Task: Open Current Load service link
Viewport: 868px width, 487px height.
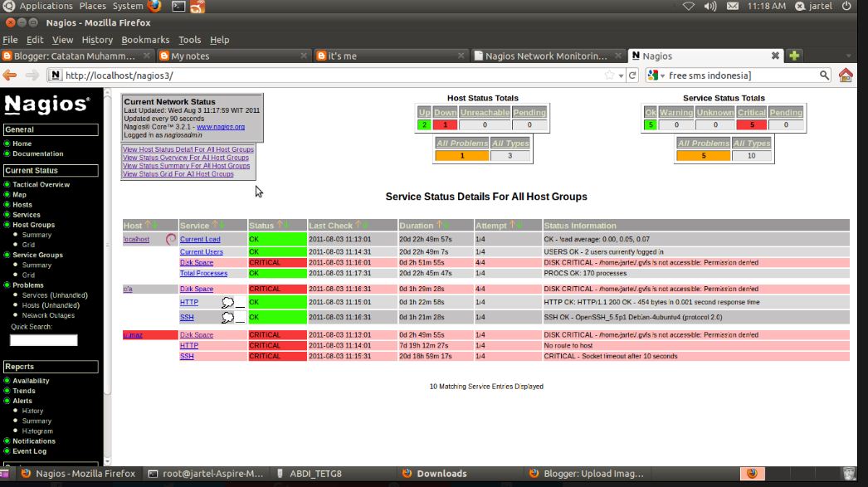Action: (200, 239)
